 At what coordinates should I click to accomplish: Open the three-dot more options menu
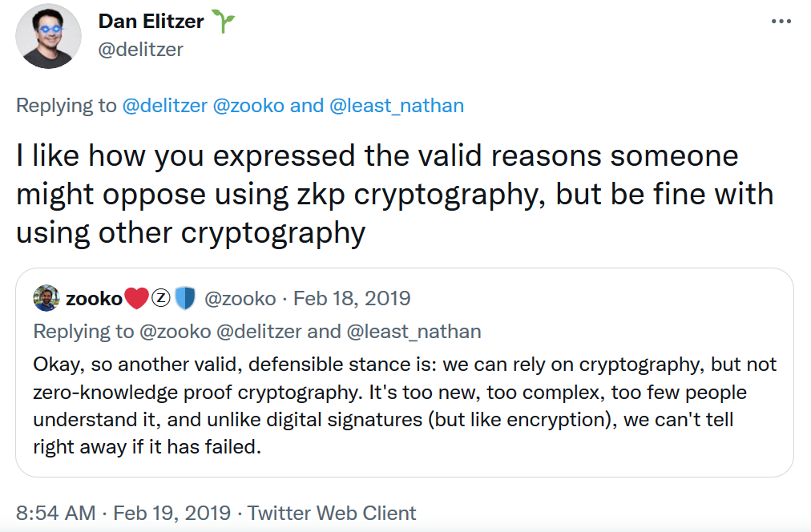781,22
